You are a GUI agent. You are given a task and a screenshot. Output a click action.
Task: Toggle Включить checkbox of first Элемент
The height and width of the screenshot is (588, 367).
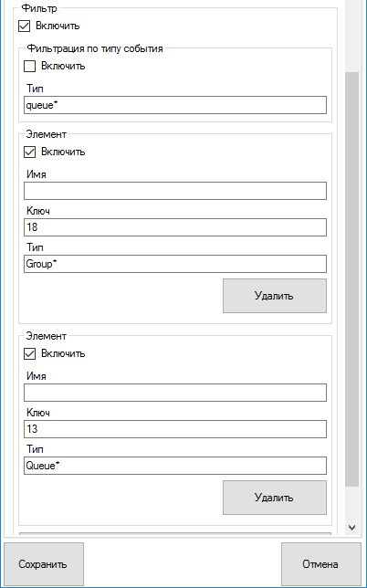pyautogui.click(x=29, y=152)
